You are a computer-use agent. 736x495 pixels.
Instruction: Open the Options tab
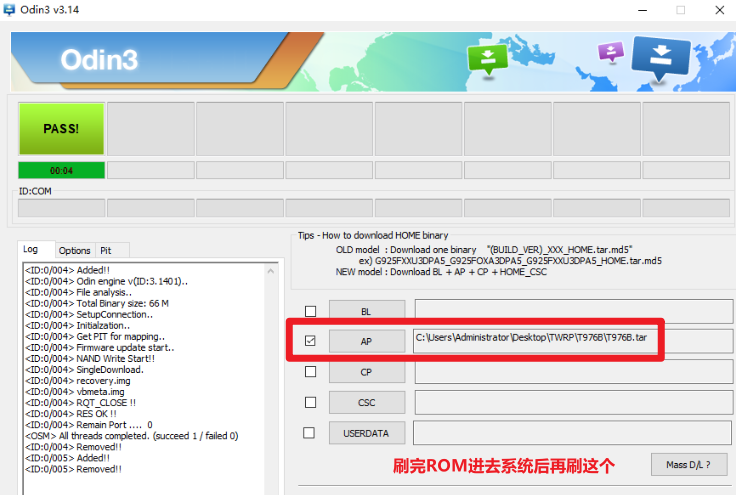(x=75, y=251)
